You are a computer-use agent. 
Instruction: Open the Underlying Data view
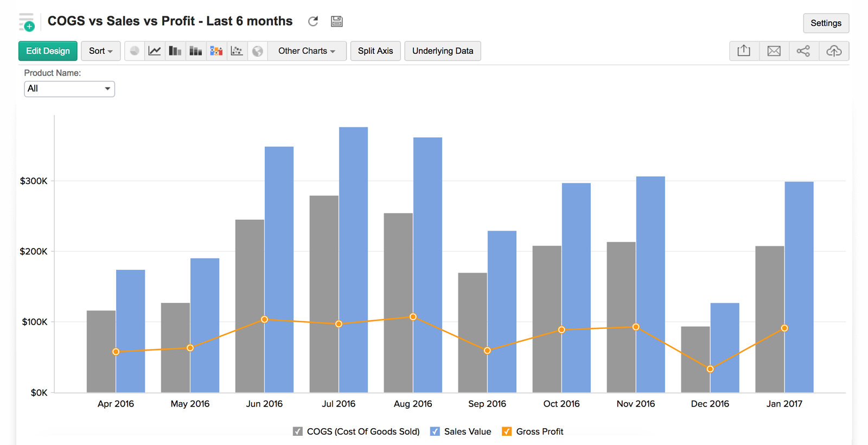443,51
